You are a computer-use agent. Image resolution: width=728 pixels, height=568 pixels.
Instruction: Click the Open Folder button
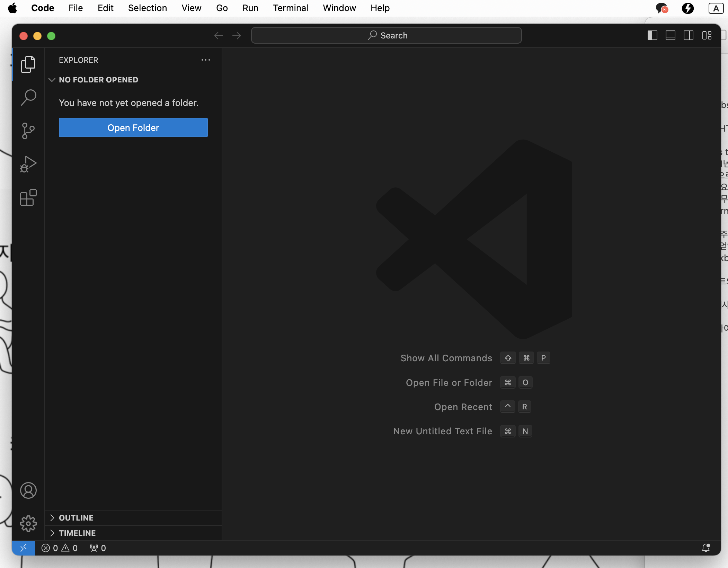133,127
